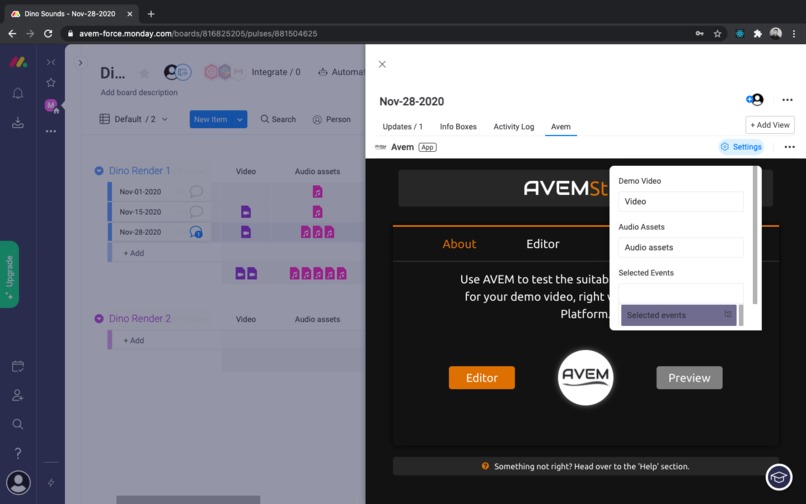Click green Upgrade button
The height and width of the screenshot is (504, 806).
click(9, 275)
